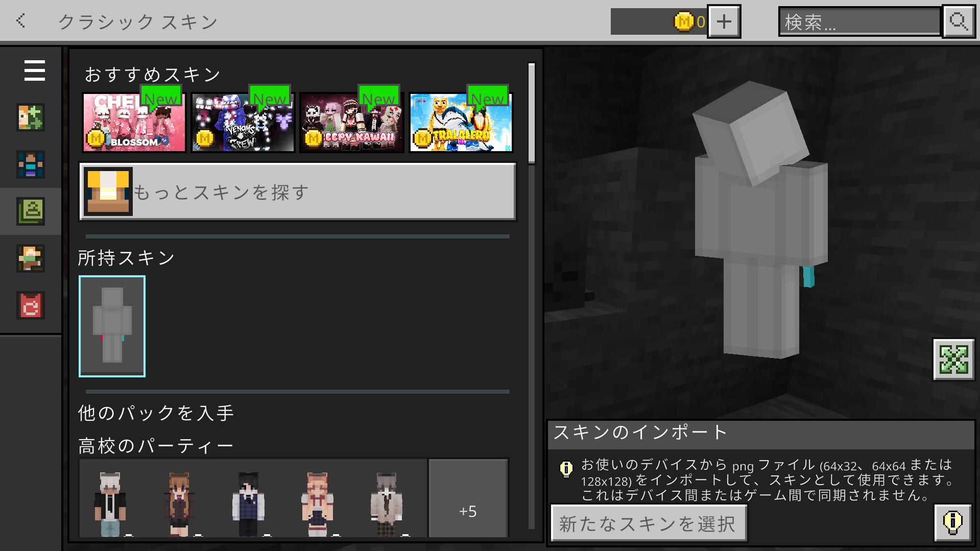Image resolution: width=980 pixels, height=551 pixels.
Task: Click the もっとスキンを探す button
Action: click(x=298, y=192)
